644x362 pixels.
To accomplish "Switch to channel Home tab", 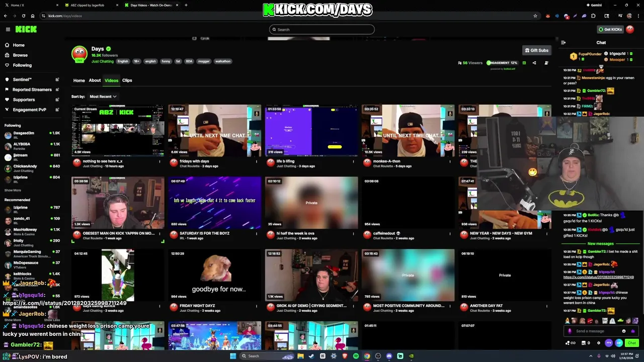I will coord(79,80).
